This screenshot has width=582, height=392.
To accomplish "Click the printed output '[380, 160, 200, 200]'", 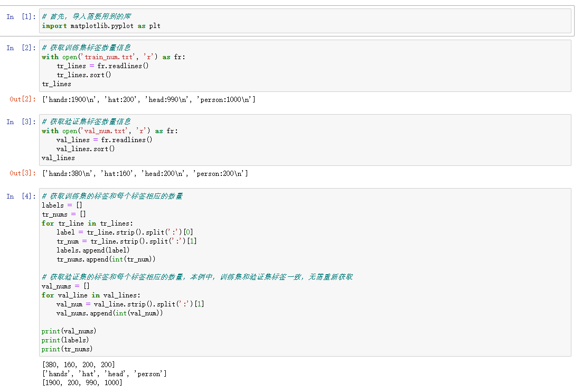I will [x=79, y=365].
